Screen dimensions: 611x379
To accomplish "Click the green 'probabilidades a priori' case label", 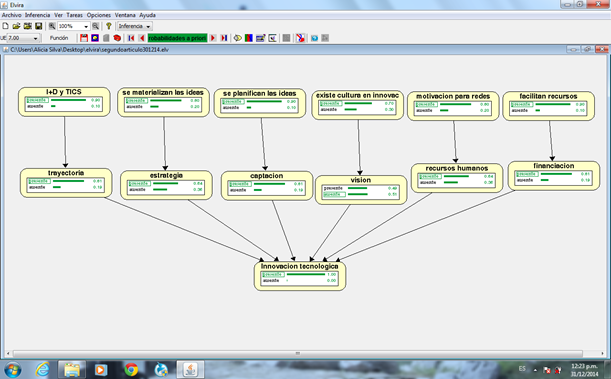I will point(177,38).
